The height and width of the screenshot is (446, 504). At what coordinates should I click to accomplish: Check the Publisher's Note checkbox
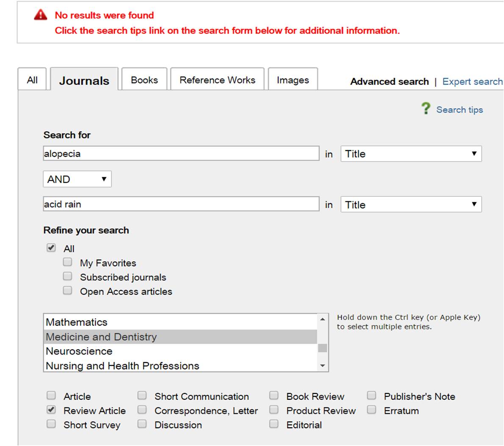371,395
